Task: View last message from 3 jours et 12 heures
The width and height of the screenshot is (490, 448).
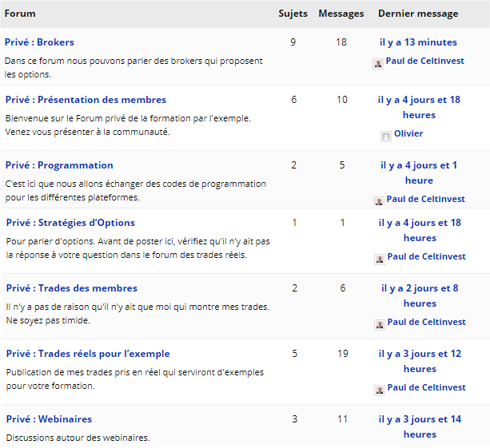Action: tap(419, 361)
